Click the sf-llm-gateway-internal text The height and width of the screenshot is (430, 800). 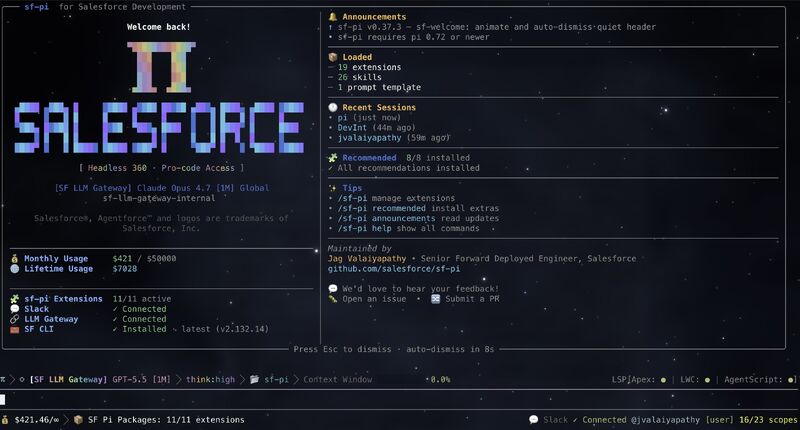click(x=159, y=198)
